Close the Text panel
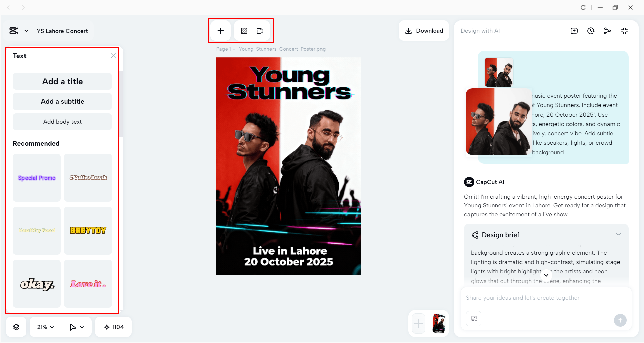This screenshot has height=343, width=644. coord(113,56)
